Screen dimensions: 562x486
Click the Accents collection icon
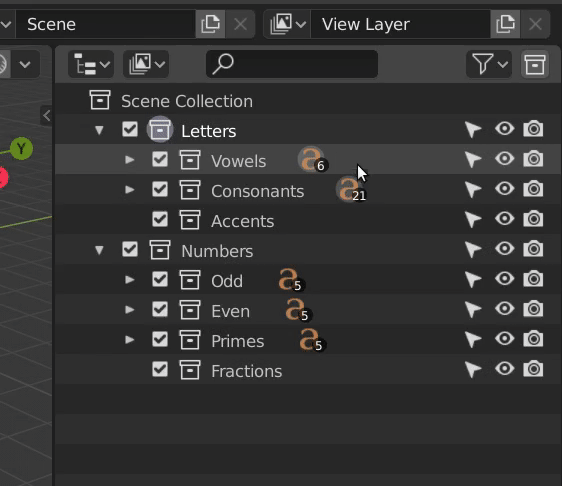click(190, 219)
